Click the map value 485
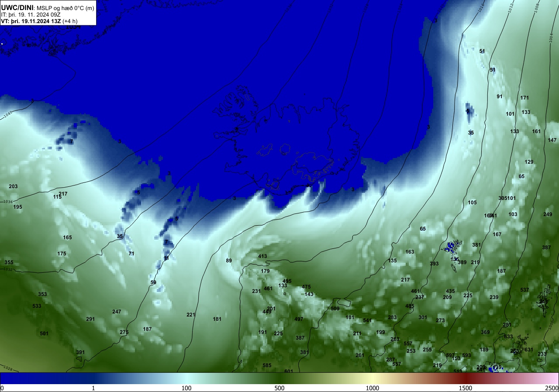The height and width of the screenshot is (392, 559). coord(410,306)
